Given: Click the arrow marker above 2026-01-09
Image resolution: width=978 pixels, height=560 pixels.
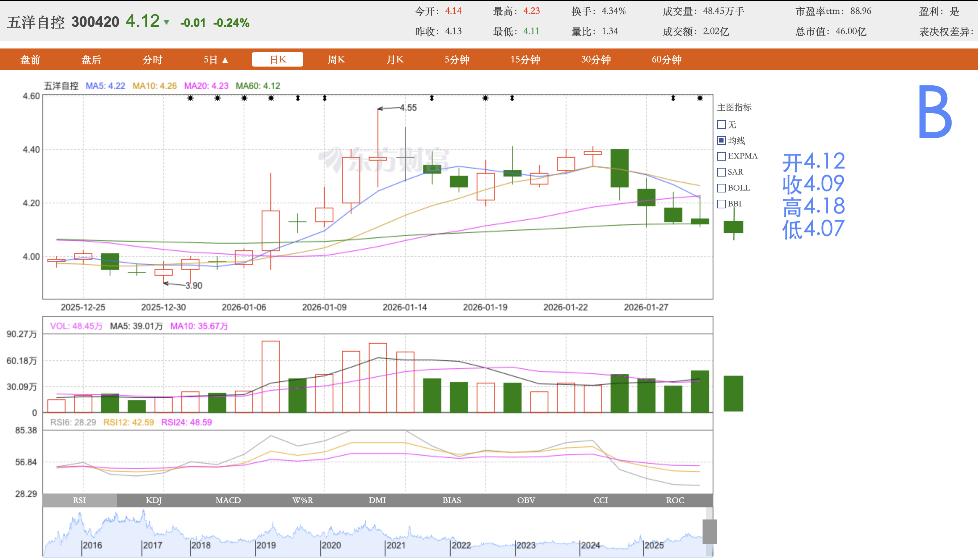Looking at the screenshot, I should [x=324, y=98].
